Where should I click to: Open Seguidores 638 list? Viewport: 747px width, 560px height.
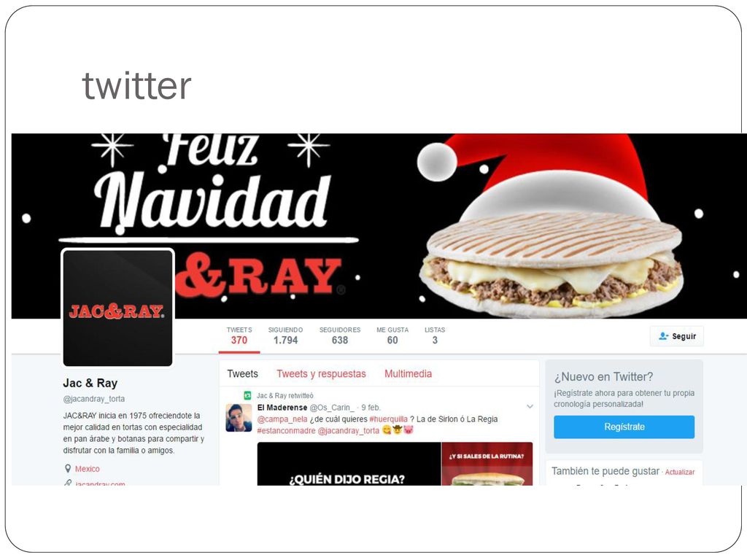click(340, 335)
